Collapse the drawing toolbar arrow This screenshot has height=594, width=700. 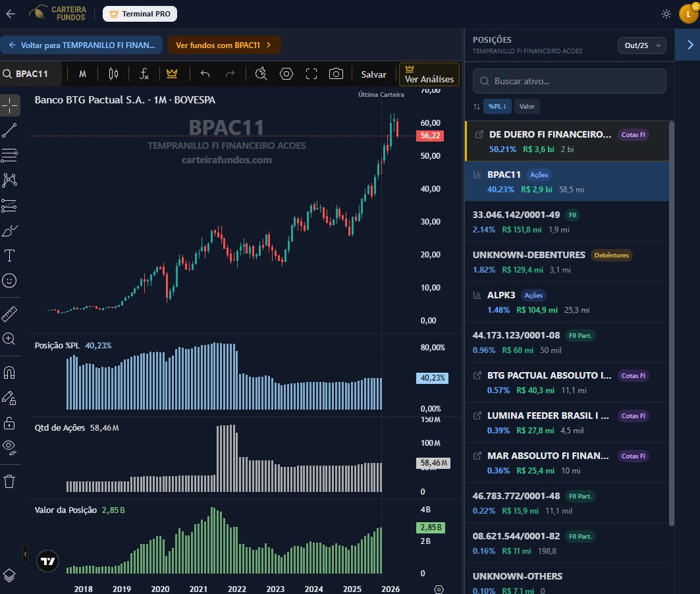pos(26,554)
